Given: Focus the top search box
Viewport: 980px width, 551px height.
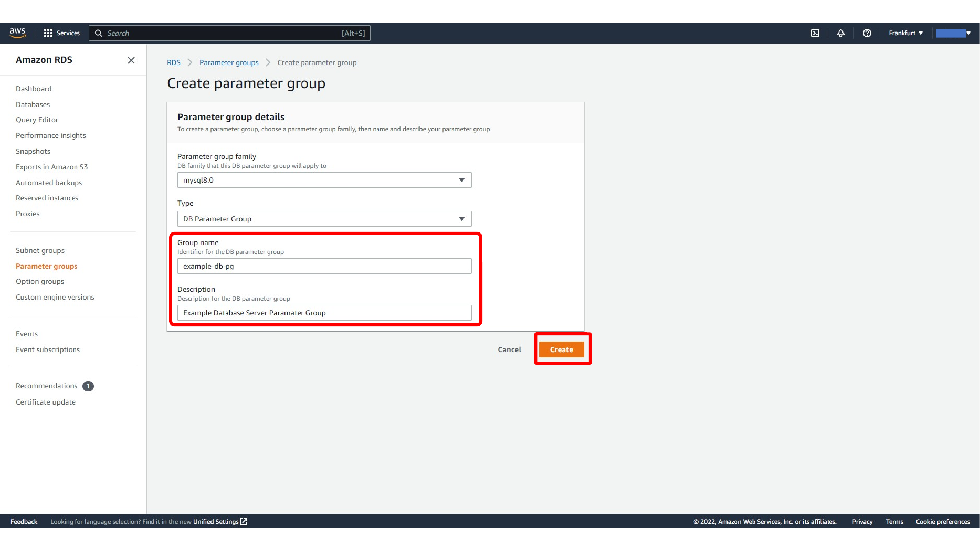Looking at the screenshot, I should click(230, 33).
